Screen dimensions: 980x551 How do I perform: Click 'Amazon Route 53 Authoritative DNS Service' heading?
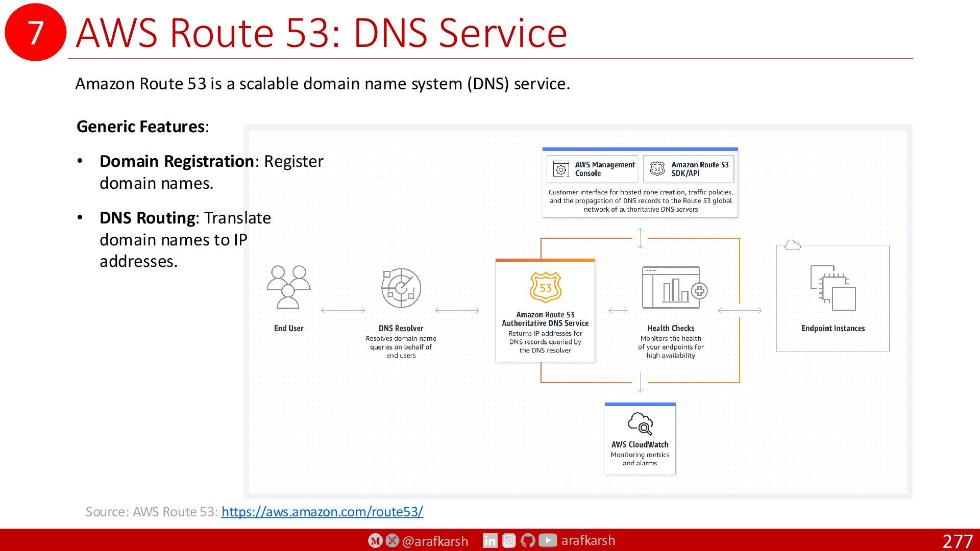coord(545,319)
